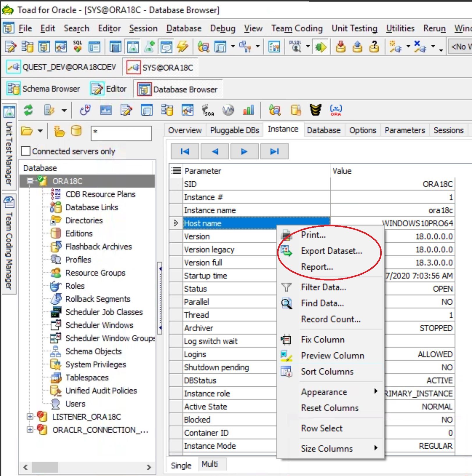Click the black and yellow chevron icon
The width and height of the screenshot is (472, 476).
pos(315,110)
